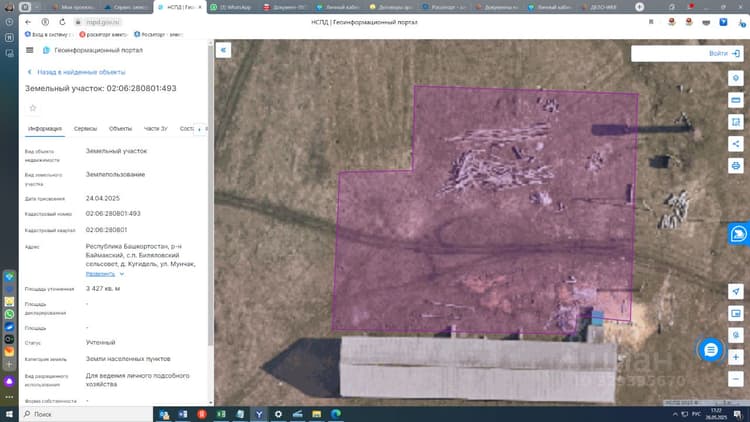Click the Войти login button
This screenshot has width=750, height=422.
724,54
